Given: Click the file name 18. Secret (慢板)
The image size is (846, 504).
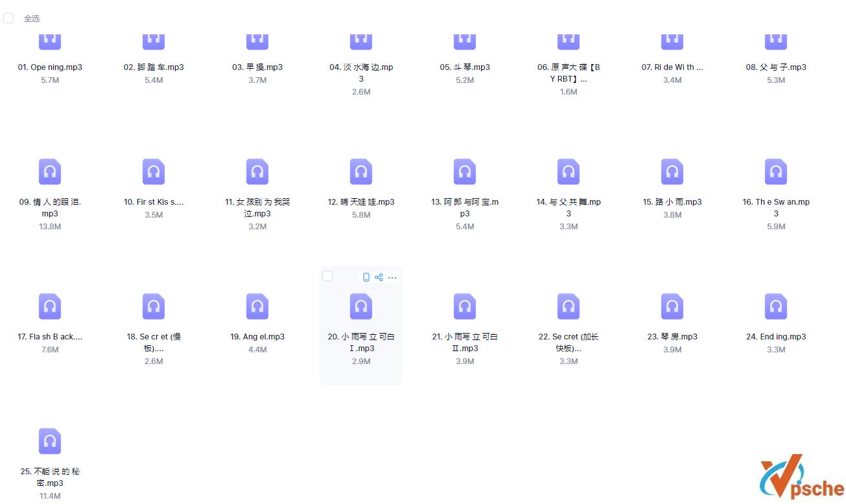Looking at the screenshot, I should 154,343.
